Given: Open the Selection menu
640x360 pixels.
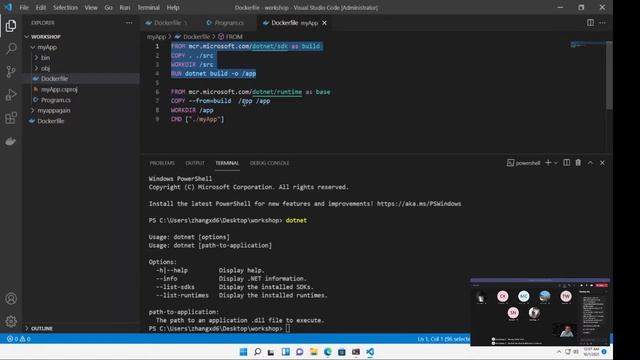Looking at the screenshot, I should 65,7.
